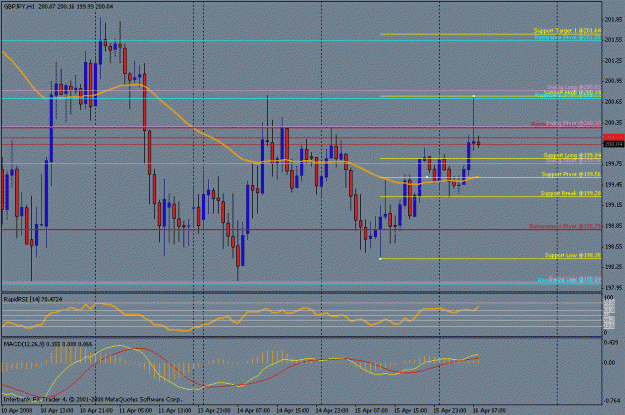
Task: Click the 'Support Low @198.38' label
Action: tap(573, 256)
